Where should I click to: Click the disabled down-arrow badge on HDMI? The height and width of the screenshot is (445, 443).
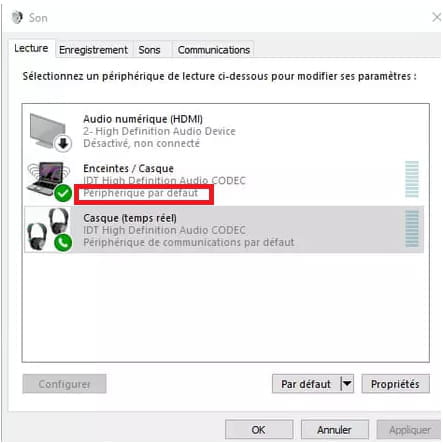point(63,144)
